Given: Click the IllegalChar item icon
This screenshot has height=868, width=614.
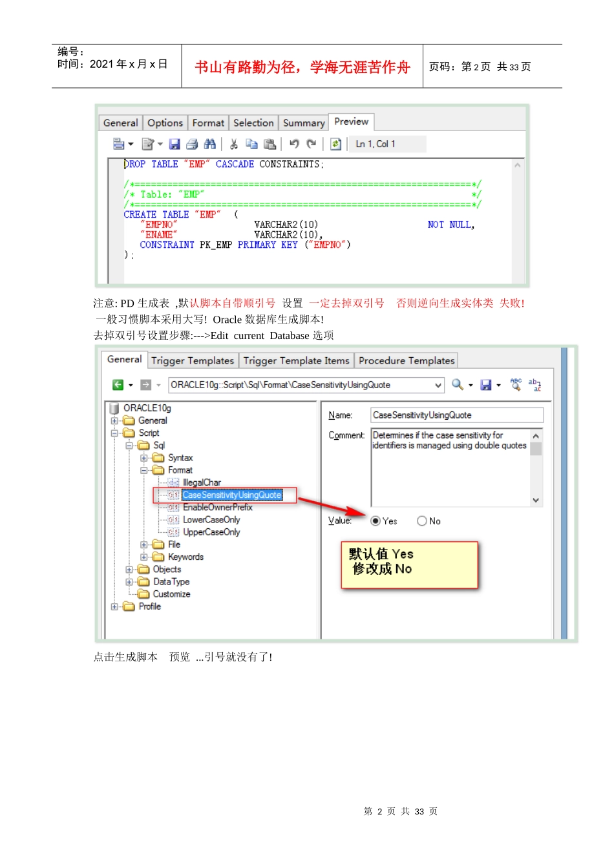Looking at the screenshot, I should click(173, 482).
